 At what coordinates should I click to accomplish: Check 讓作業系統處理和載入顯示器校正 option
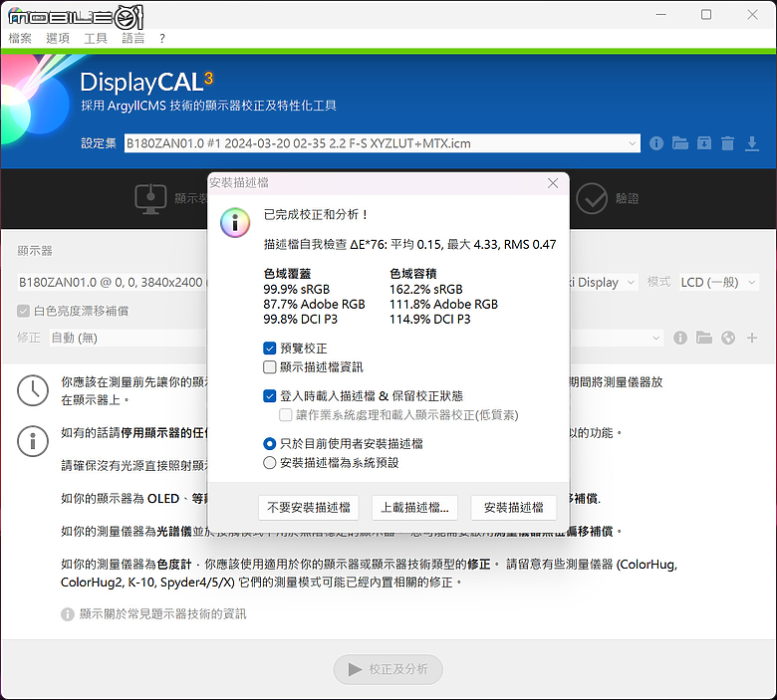click(286, 414)
